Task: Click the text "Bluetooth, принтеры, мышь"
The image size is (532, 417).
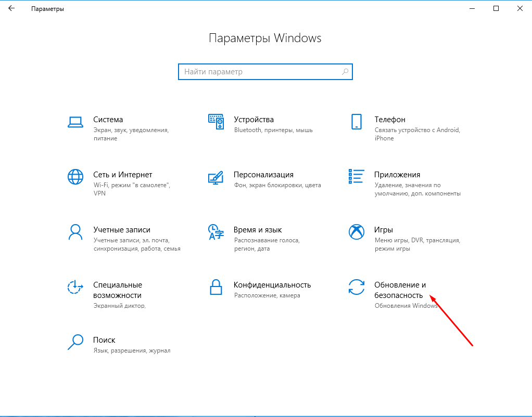Action: point(273,130)
